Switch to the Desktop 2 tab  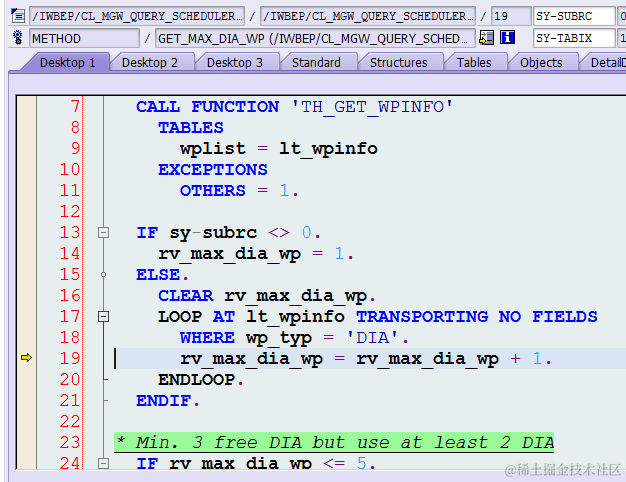pyautogui.click(x=150, y=63)
